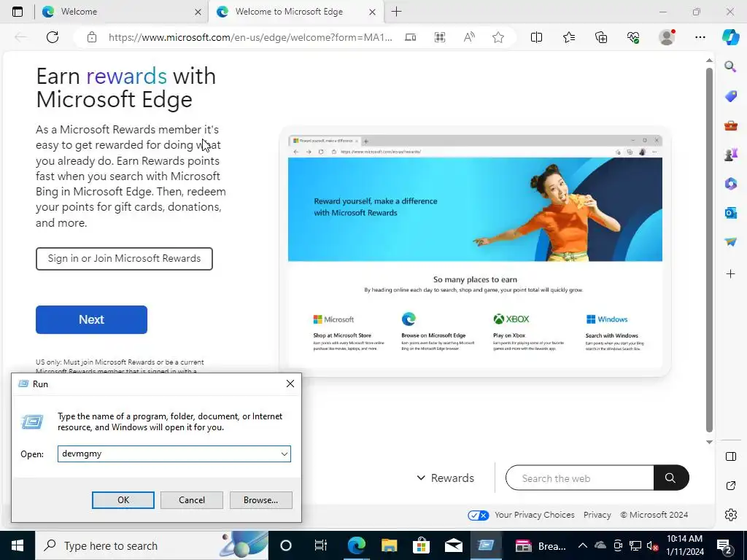The image size is (747, 560).
Task: Open sidebar Shopping tag icon
Action: coord(730,96)
